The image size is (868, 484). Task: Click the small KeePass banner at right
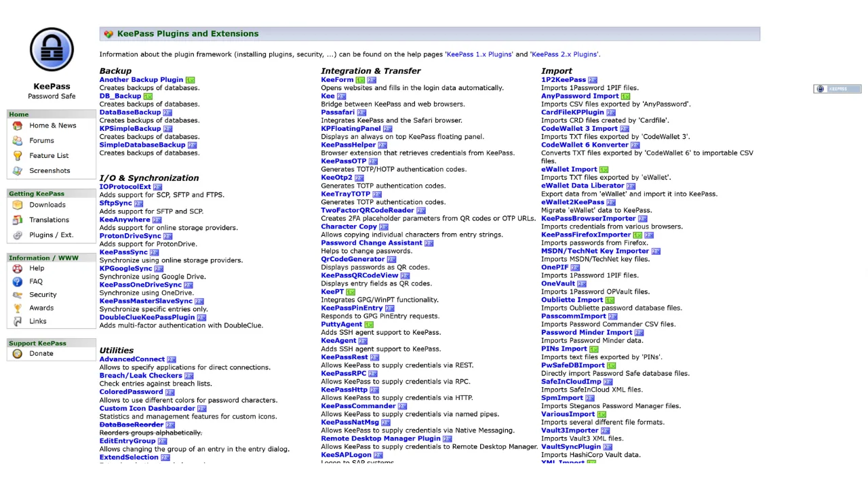click(x=837, y=89)
